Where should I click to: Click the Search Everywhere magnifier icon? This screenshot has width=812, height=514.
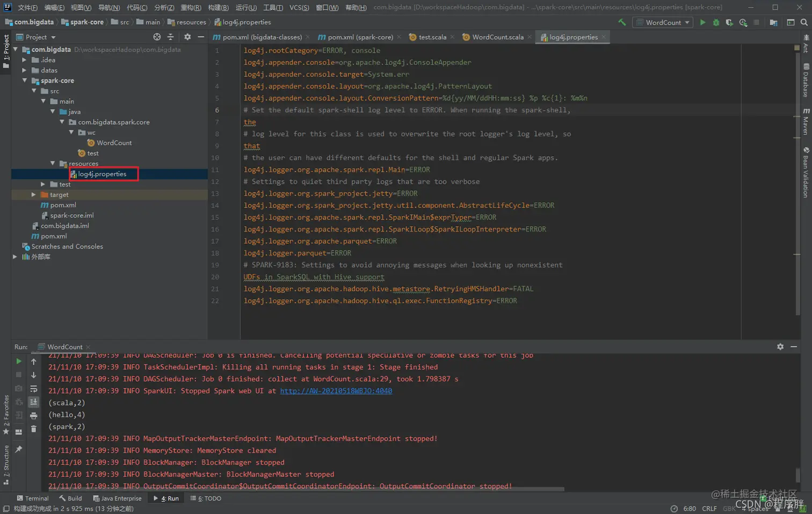point(804,22)
